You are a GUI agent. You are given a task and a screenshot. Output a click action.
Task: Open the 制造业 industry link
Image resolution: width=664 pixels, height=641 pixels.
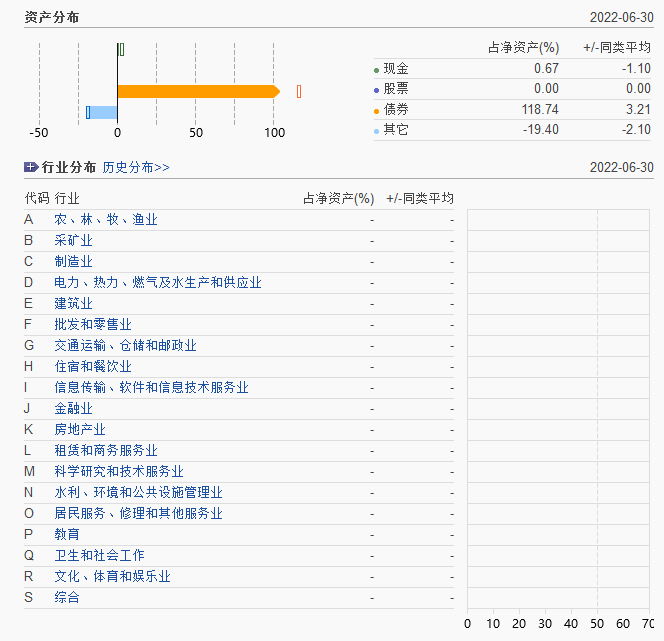click(x=73, y=261)
